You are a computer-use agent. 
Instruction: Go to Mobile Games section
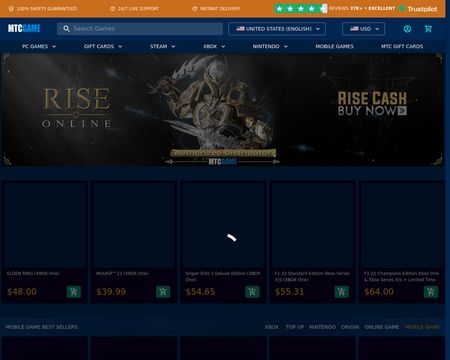pos(334,46)
